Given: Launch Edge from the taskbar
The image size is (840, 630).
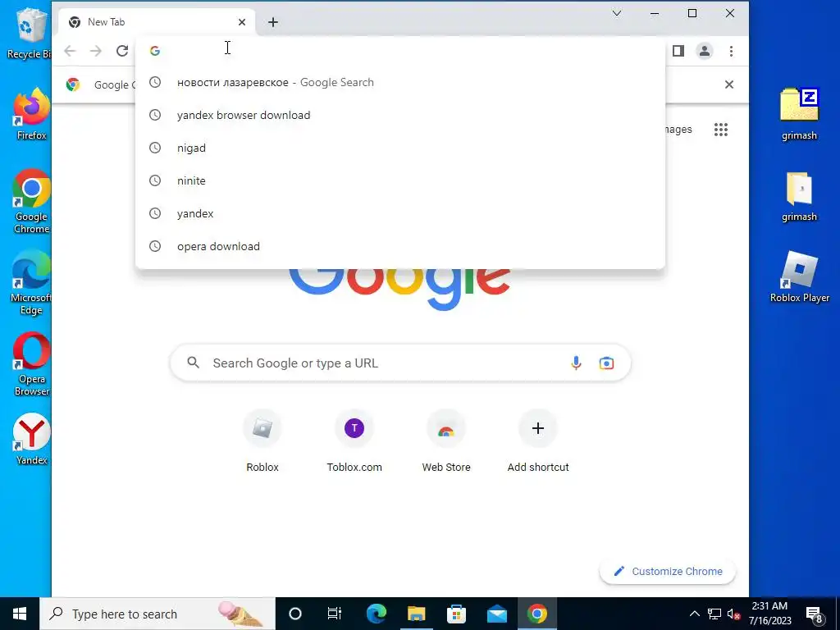Looking at the screenshot, I should tap(376, 614).
